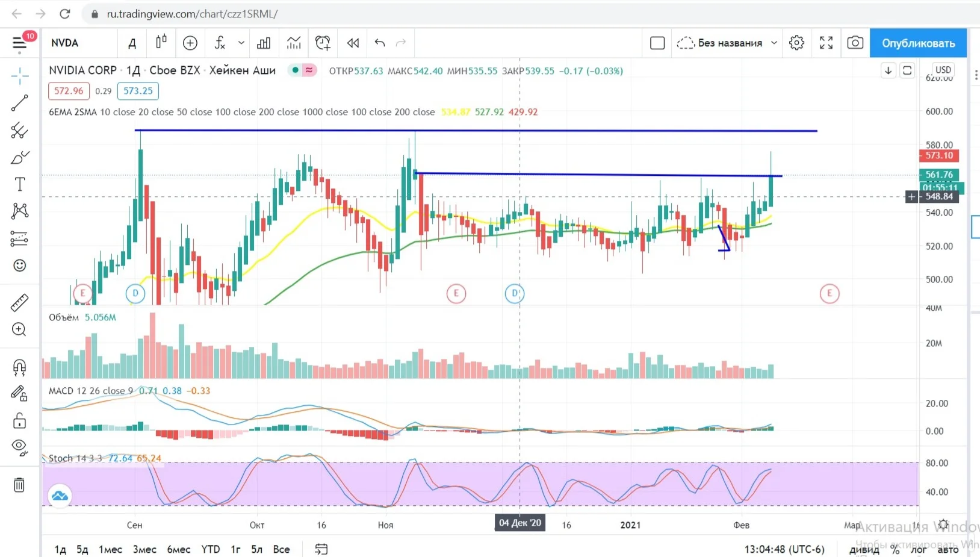Select the forecasting and measurement tool
This screenshot has height=557, width=980.
19,238
